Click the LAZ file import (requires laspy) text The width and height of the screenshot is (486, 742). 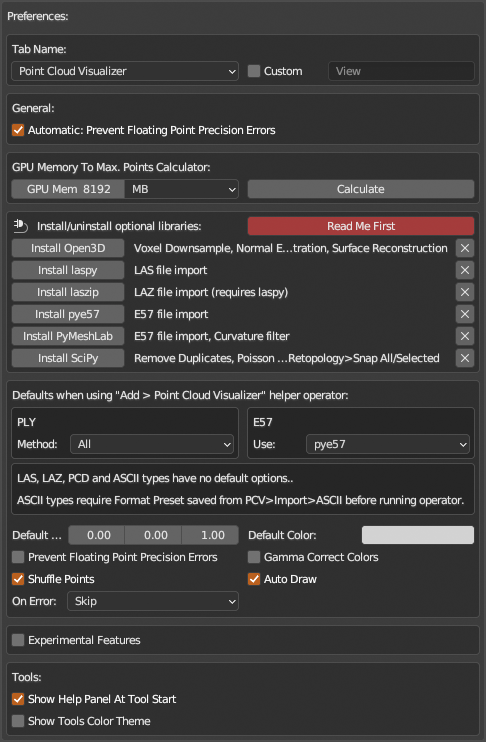[211, 292]
